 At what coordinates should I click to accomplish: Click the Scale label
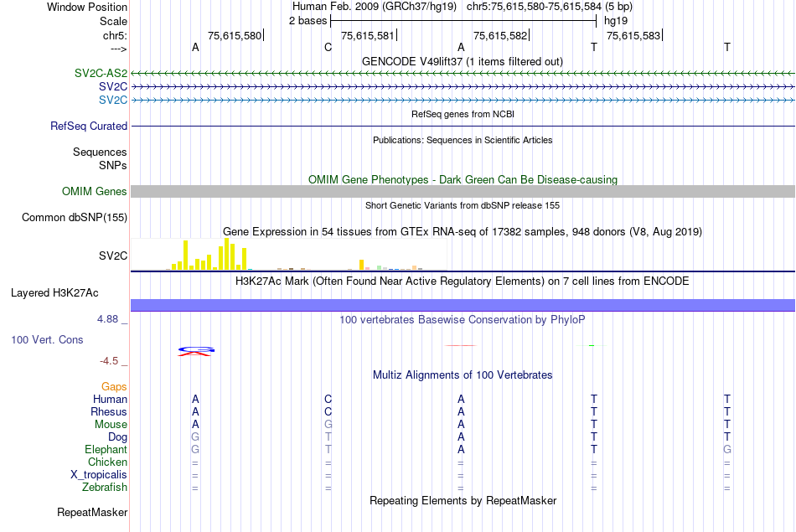tap(114, 21)
